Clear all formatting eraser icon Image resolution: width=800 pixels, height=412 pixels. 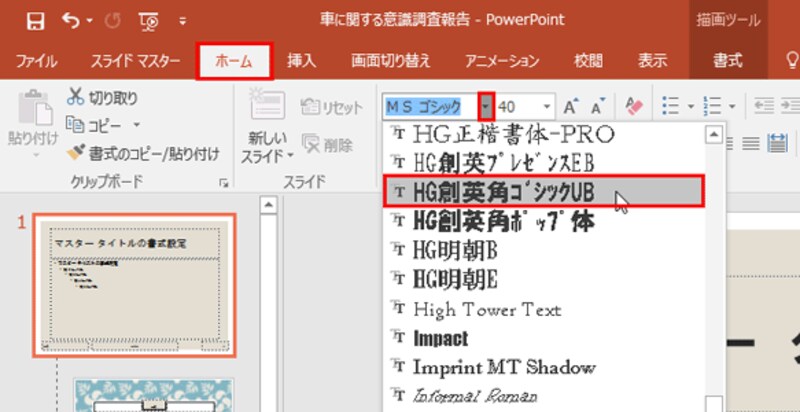tap(634, 107)
